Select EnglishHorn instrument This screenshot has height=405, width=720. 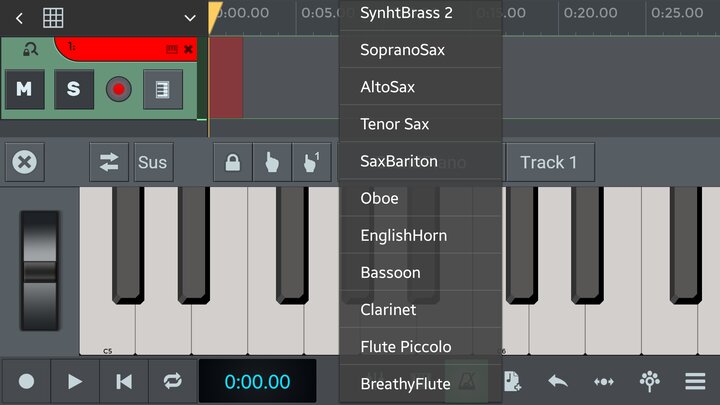tap(421, 236)
